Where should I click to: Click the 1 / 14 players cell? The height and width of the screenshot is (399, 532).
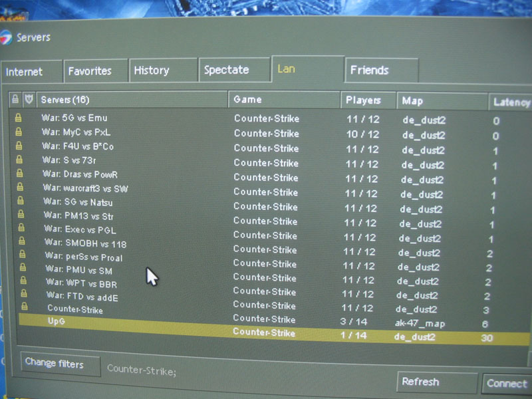click(354, 336)
